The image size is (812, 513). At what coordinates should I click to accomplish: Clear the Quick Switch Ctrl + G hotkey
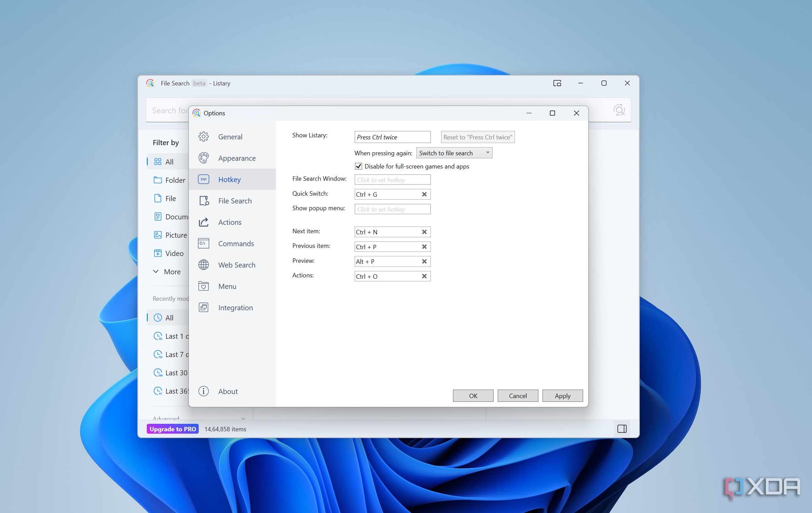click(x=424, y=194)
